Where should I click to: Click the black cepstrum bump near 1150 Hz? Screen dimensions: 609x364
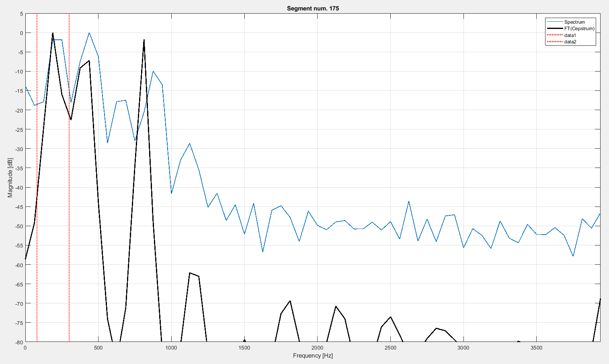pos(194,275)
